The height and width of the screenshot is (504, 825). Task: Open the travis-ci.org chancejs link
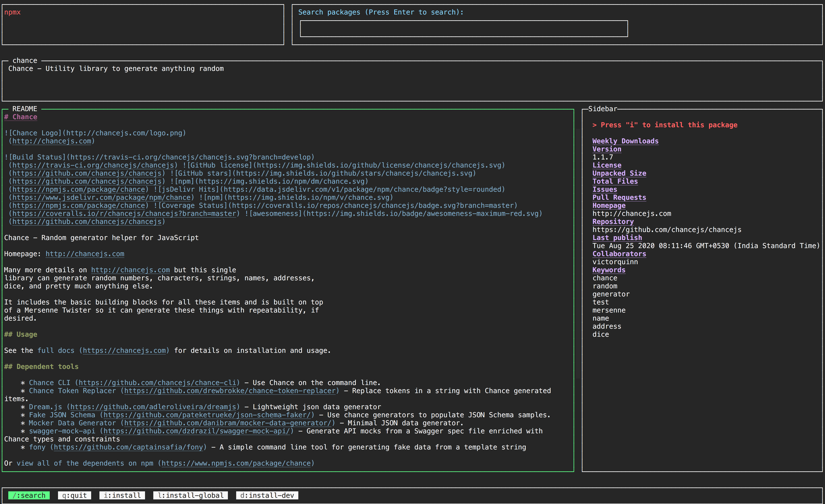(x=93, y=165)
